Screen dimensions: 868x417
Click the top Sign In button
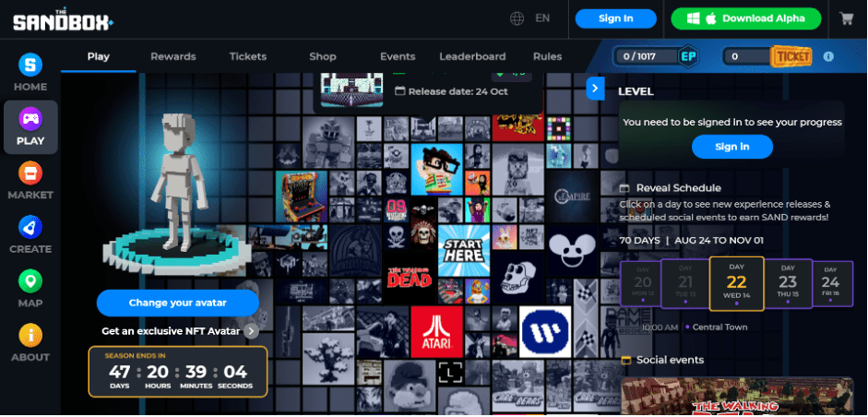pyautogui.click(x=615, y=18)
